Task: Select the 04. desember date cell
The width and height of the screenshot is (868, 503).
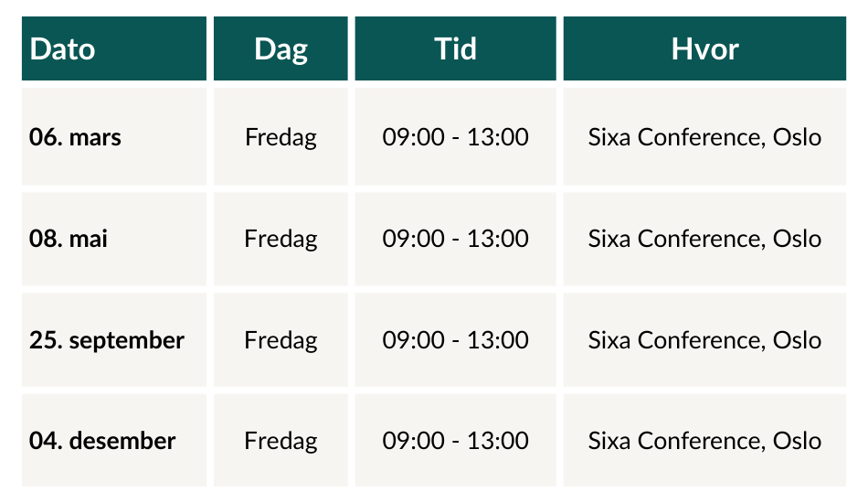Action: pos(114,441)
